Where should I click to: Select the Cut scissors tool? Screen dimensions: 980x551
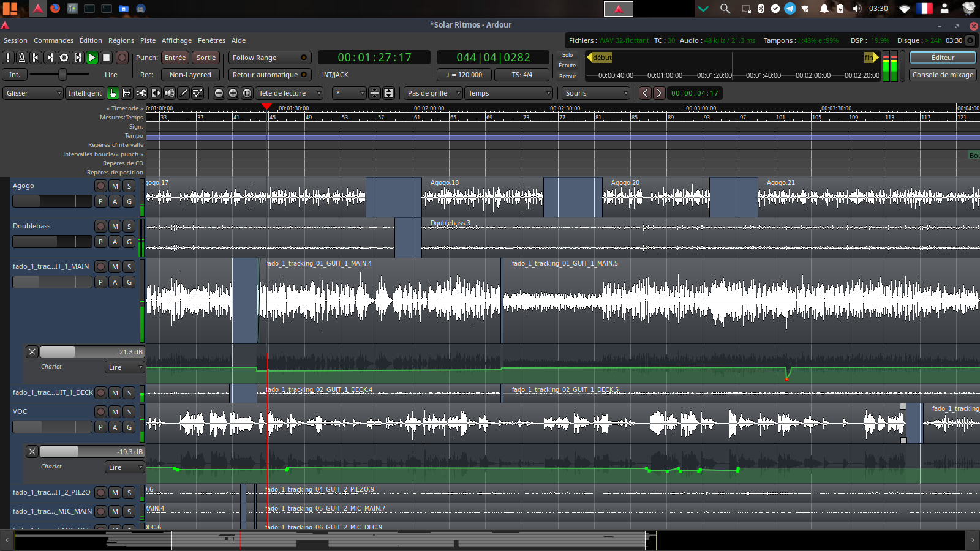141,93
